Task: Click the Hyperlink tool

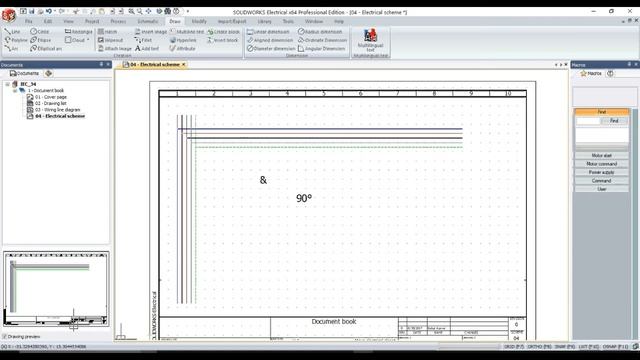Action: click(x=183, y=40)
